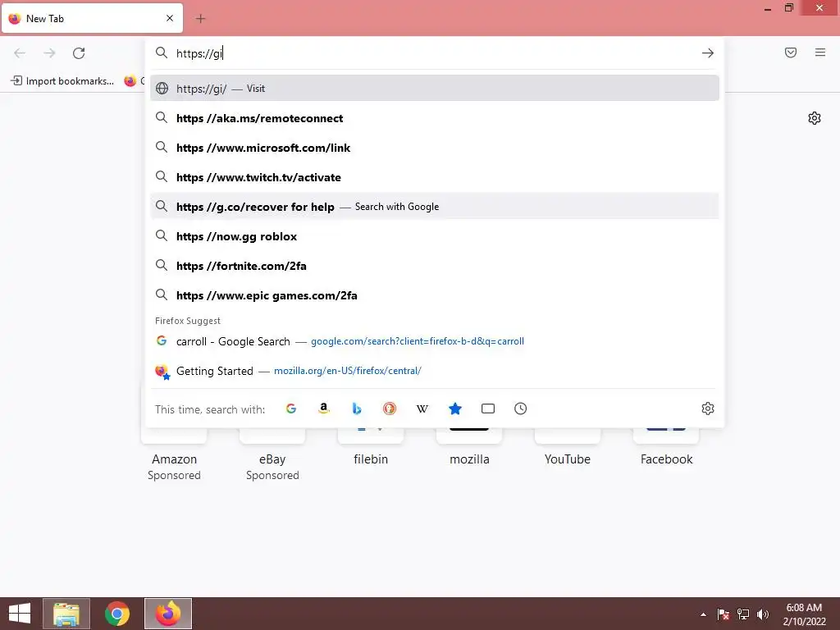This screenshot has height=630, width=840.
Task: Open new tab personalize gear icon
Action: tap(815, 118)
